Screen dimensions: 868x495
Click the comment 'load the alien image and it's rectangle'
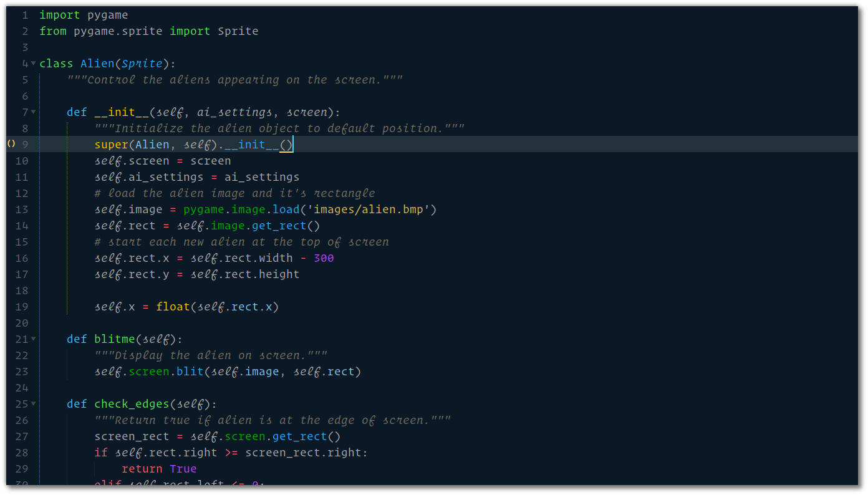click(235, 193)
